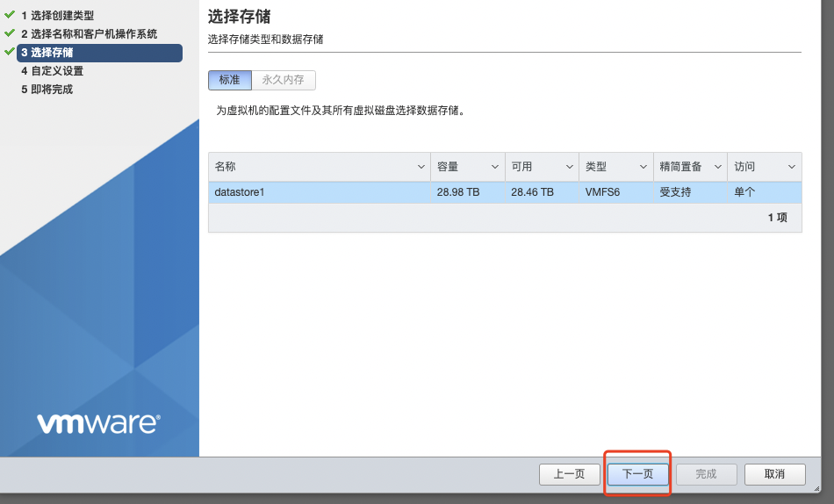Screen dimensions: 834x504
Task: Select the datastore1 row
Action: 505,192
